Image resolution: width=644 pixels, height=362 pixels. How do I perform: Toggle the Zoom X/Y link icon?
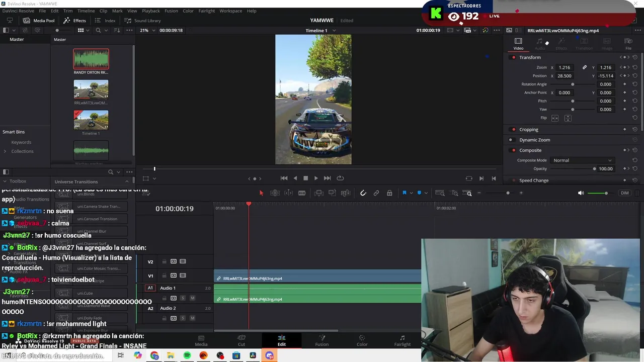click(585, 67)
